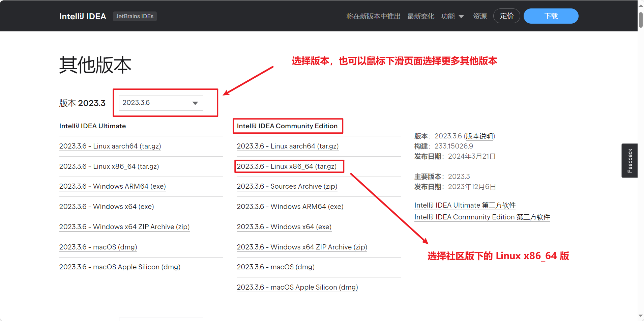Click the 版本 2023.3 label
Viewport: 644px width, 321px height.
point(83,103)
